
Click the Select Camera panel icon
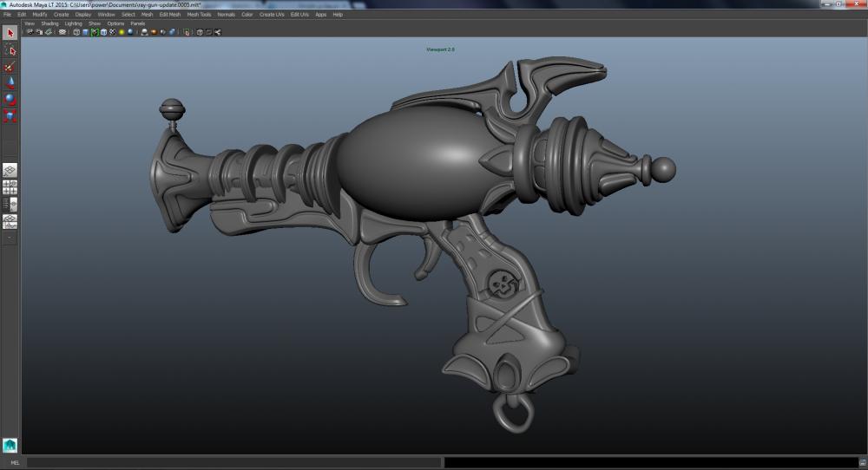(x=30, y=32)
